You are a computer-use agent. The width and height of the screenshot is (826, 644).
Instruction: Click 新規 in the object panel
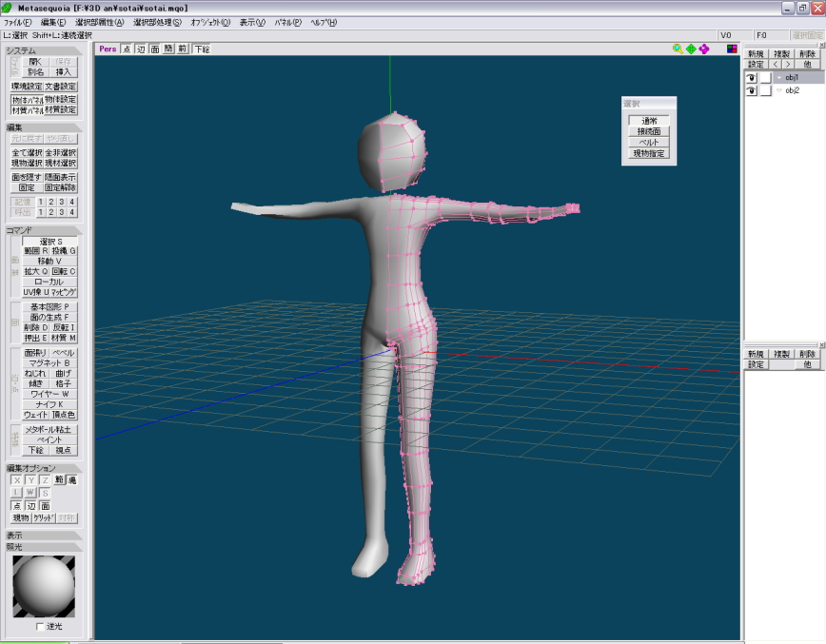[756, 54]
